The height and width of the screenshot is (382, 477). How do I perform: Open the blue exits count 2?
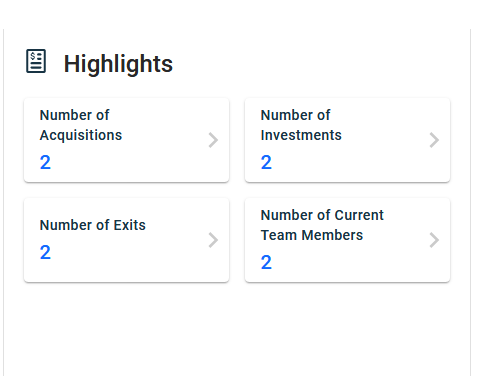coord(45,252)
